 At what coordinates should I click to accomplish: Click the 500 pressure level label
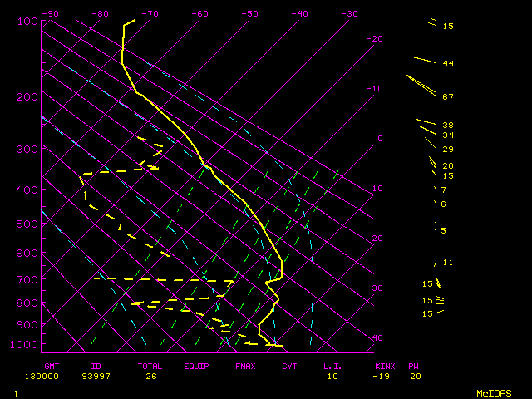point(27,224)
